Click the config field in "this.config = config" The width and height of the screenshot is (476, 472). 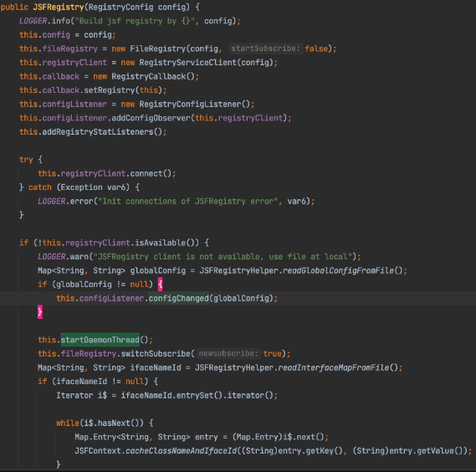click(56, 35)
